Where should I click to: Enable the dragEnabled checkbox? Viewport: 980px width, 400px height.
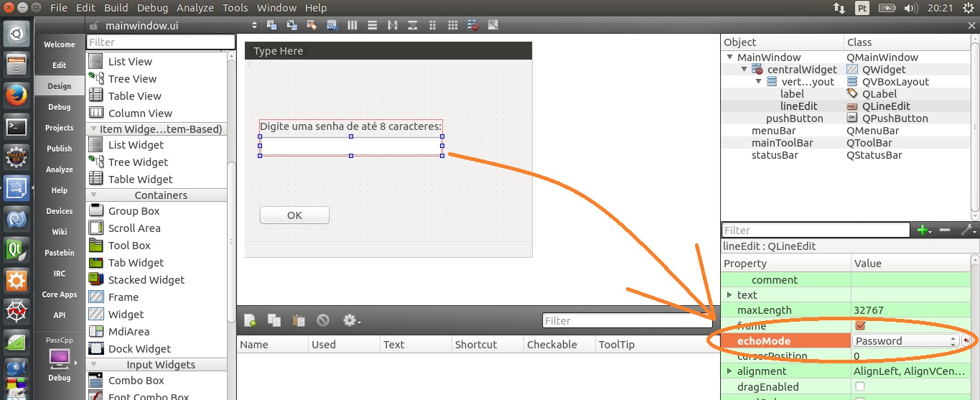(860, 387)
